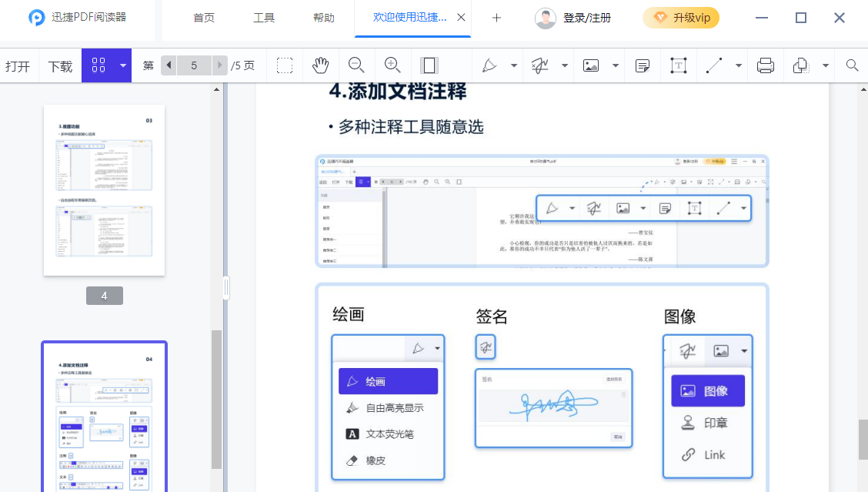Image resolution: width=868 pixels, height=492 pixels.
Task: Open the 工具 menu
Action: 263,18
